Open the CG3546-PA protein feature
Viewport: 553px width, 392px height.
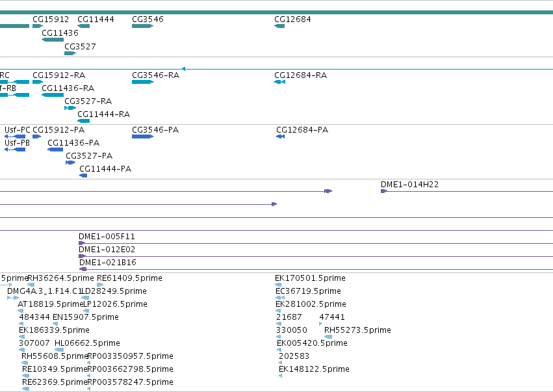coord(142,137)
